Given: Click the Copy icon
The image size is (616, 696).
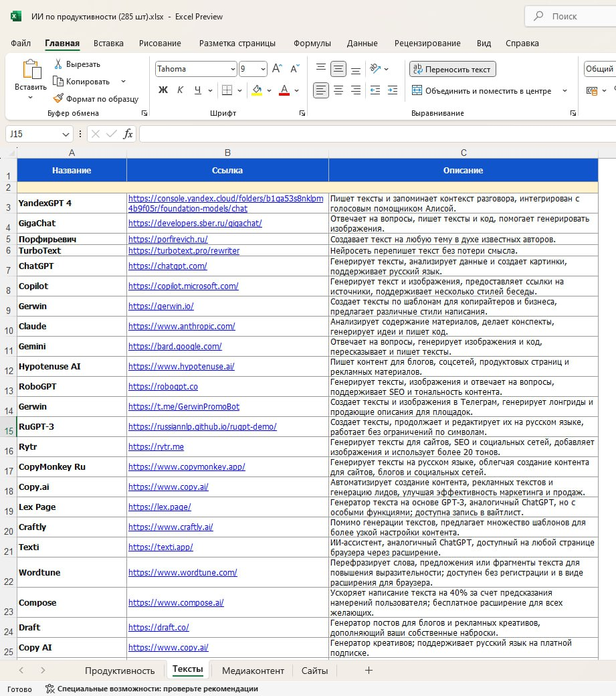Looking at the screenshot, I should 58,81.
